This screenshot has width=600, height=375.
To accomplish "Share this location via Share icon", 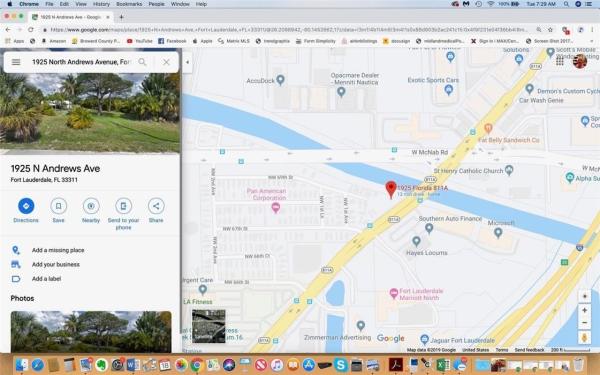I will (x=156, y=206).
